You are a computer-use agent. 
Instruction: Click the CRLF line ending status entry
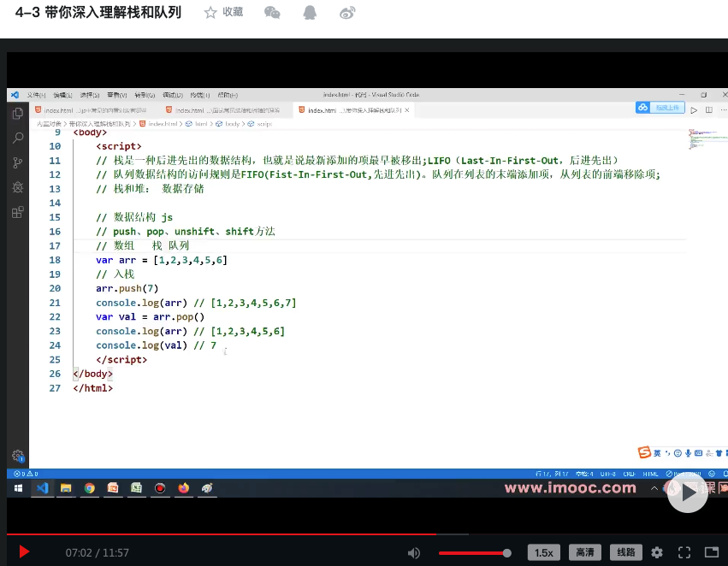[x=629, y=474]
